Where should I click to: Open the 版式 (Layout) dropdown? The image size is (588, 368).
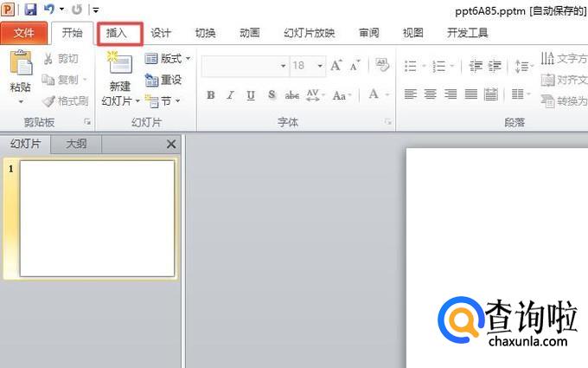pos(168,59)
